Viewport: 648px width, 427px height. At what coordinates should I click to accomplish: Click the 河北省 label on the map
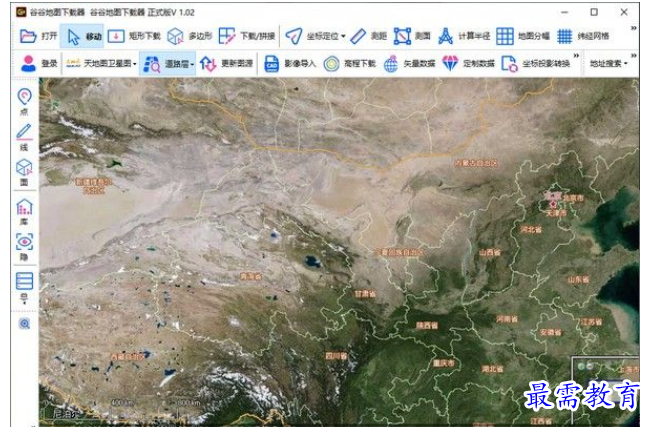[x=531, y=229]
